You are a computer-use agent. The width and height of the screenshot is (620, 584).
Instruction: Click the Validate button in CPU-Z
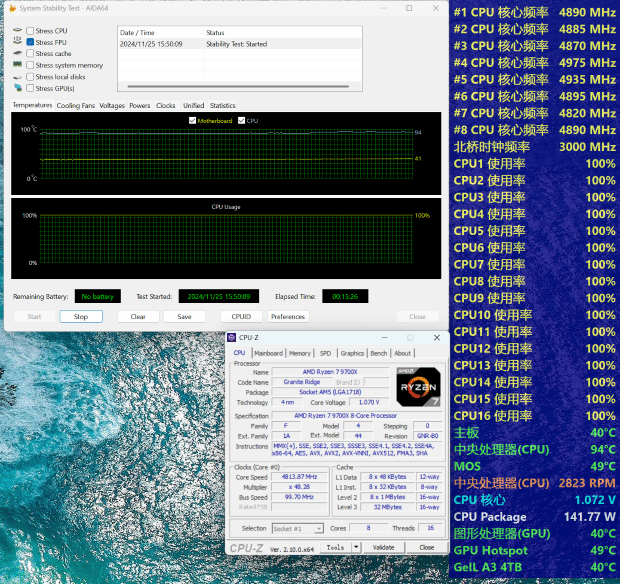(x=384, y=547)
